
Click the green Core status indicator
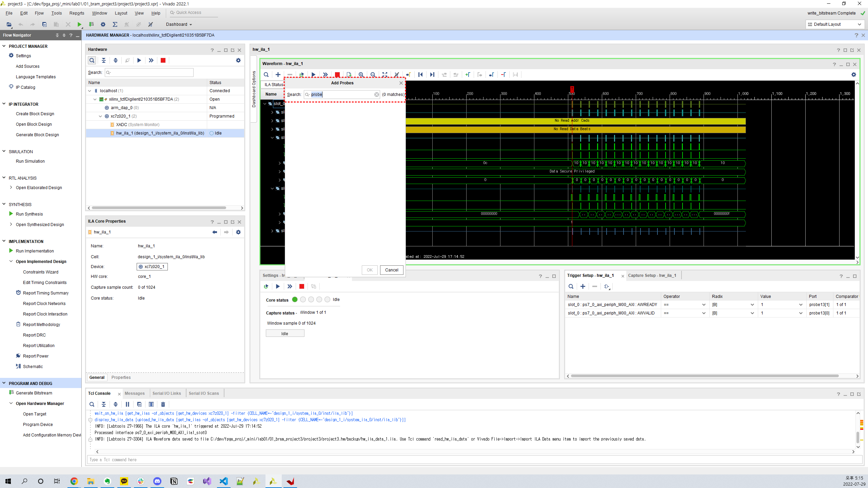pyautogui.click(x=295, y=300)
